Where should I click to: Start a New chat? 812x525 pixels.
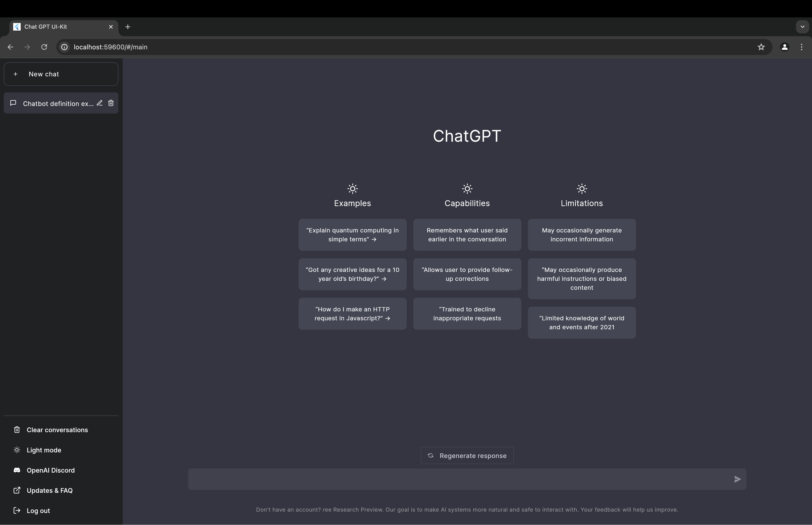pyautogui.click(x=61, y=74)
